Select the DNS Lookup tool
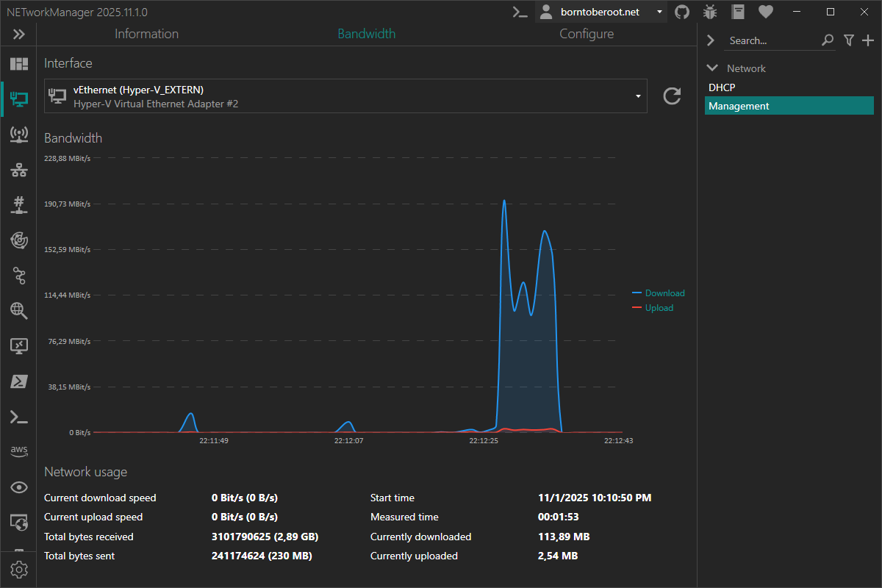The height and width of the screenshot is (588, 882). point(18,311)
